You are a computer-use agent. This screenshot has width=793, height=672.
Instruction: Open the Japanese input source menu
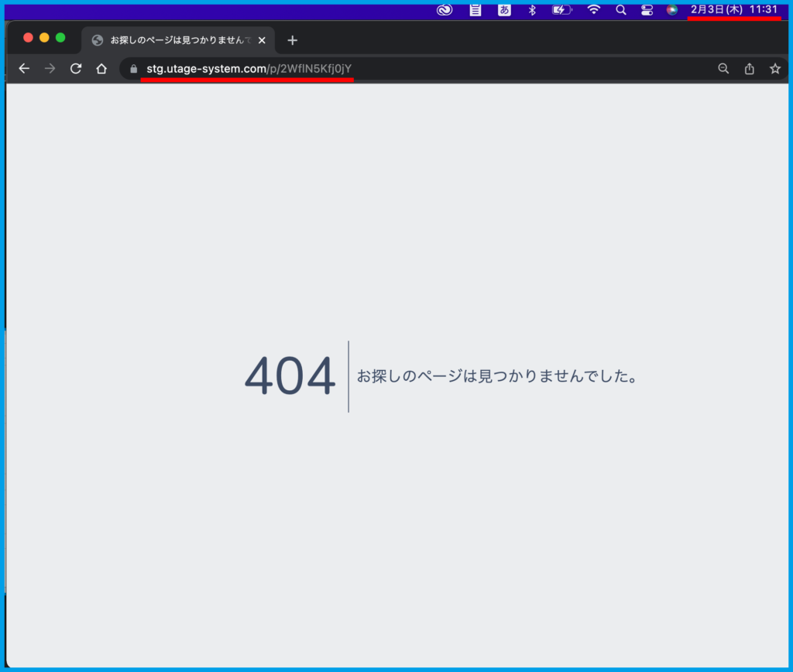504,9
